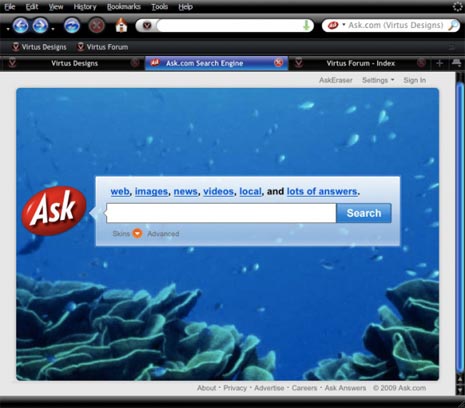Click the Virtus Forum tab favicon
The image size is (465, 408).
pyautogui.click(x=299, y=63)
